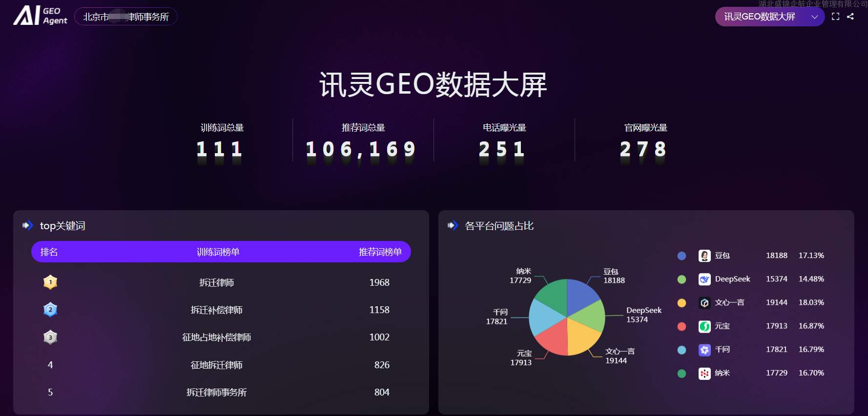This screenshot has width=868, height=416.
Task: Click the 讯灵GEO数据大屏 main title
Action: [434, 85]
